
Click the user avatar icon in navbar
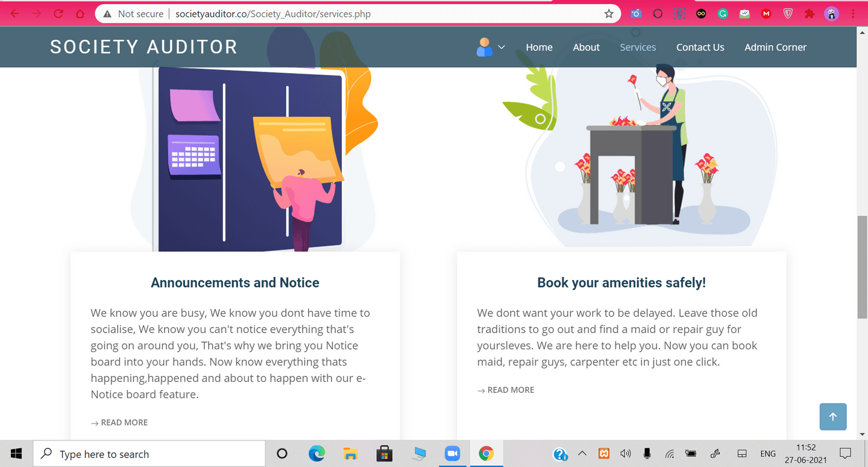pos(485,47)
